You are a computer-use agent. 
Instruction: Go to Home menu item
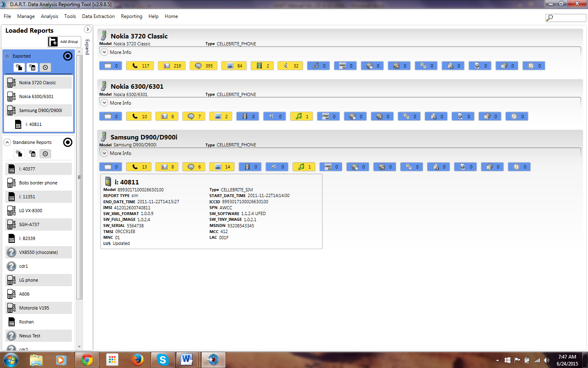click(x=171, y=16)
